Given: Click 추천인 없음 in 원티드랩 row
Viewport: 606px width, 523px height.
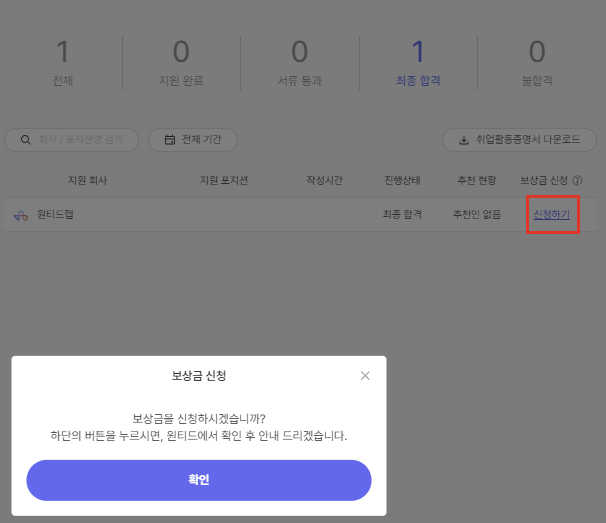Looking at the screenshot, I should click(477, 215).
